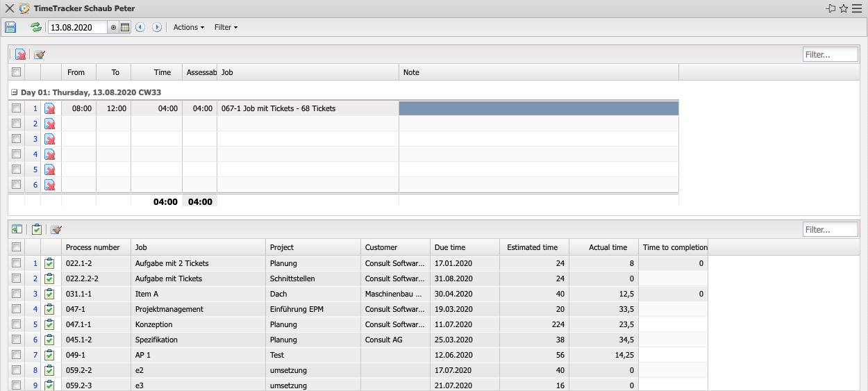Sort by the Estimated time column header
Image resolution: width=868 pixels, height=391 pixels.
click(532, 247)
